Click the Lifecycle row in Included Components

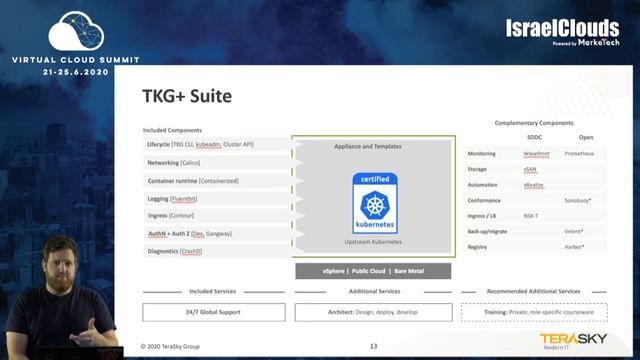coord(217,144)
